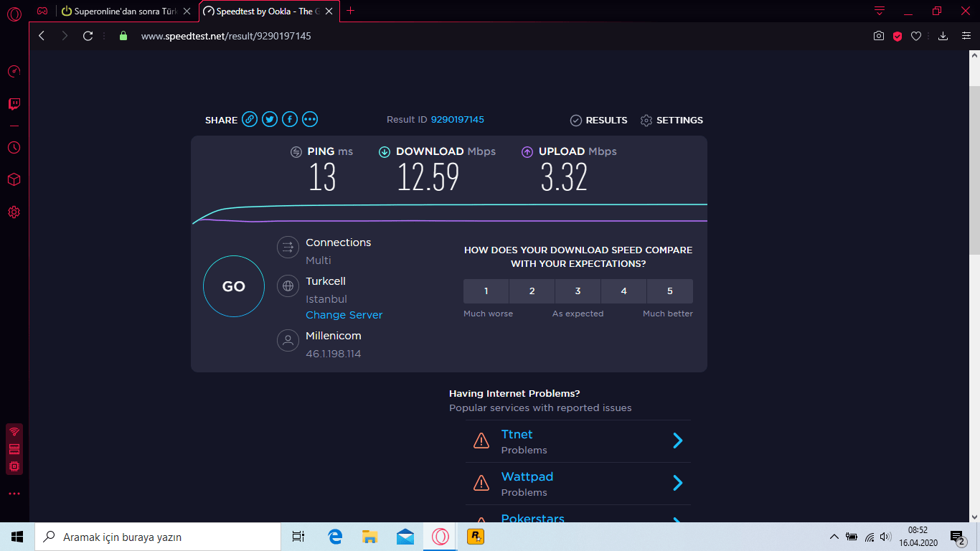Open Result ID 9290197145 link
980x551 pixels.
458,120
